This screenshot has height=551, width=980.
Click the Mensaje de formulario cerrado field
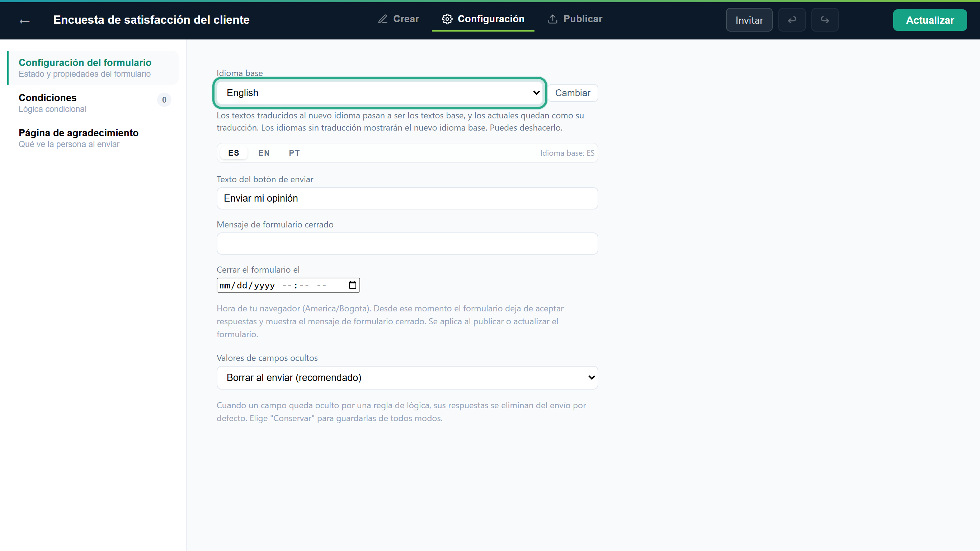(407, 244)
